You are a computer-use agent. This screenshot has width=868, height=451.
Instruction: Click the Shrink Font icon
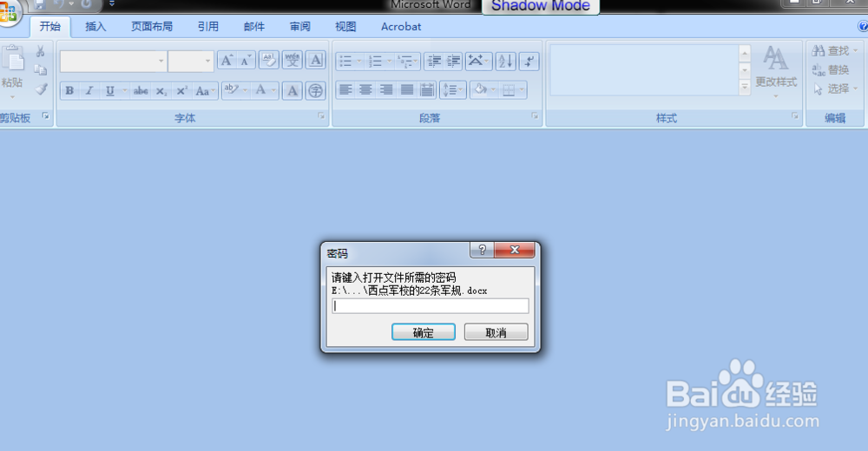point(246,61)
